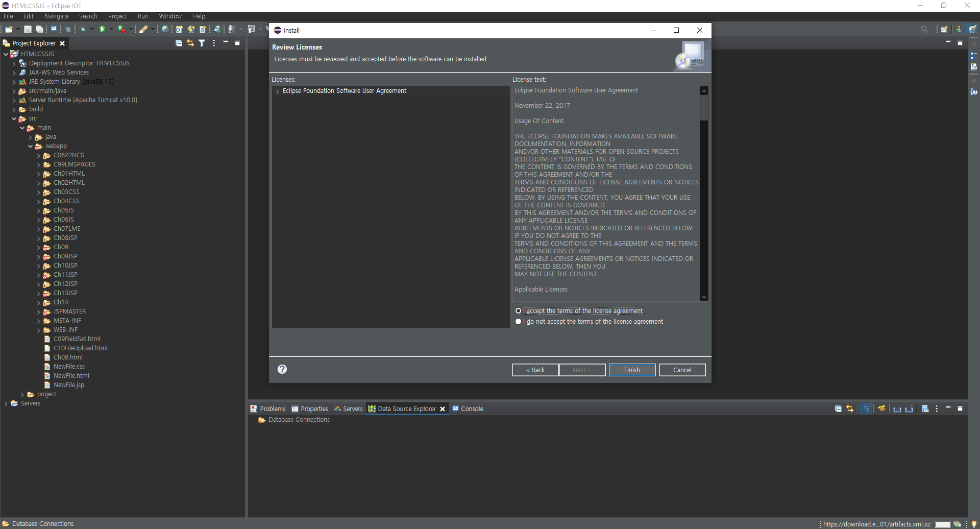Click the green Run button icon
980x529 pixels.
coord(102,30)
